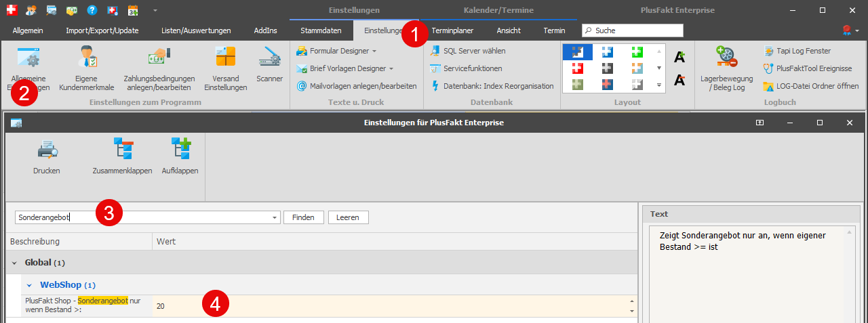Click the blue help question mark icon
The image size is (868, 323).
click(x=92, y=10)
